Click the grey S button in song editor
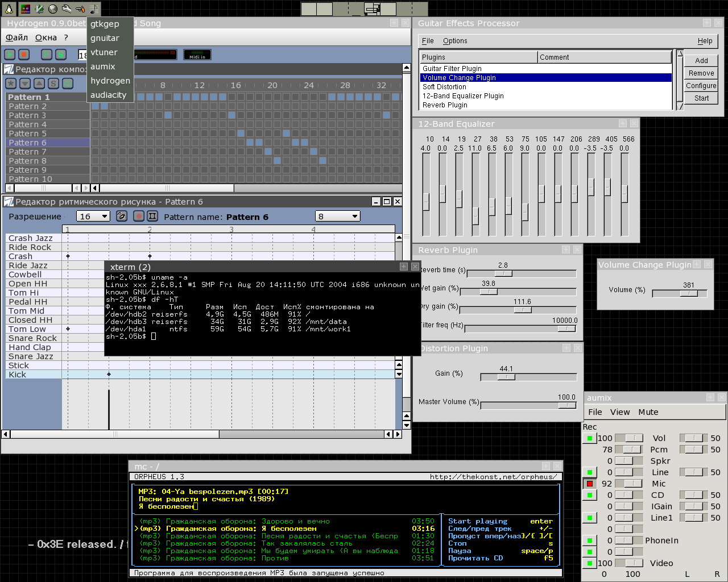This screenshot has width=728, height=582. tap(53, 83)
